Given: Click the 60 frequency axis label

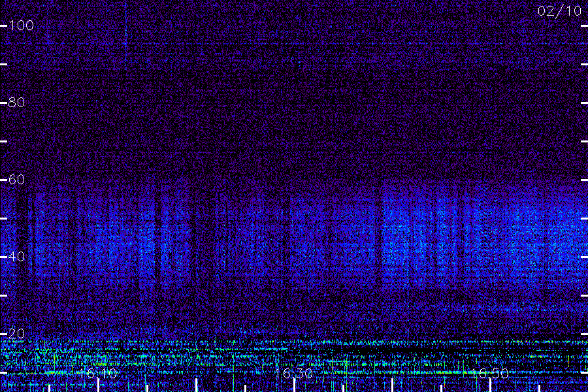Looking at the screenshot, I should [x=16, y=179].
